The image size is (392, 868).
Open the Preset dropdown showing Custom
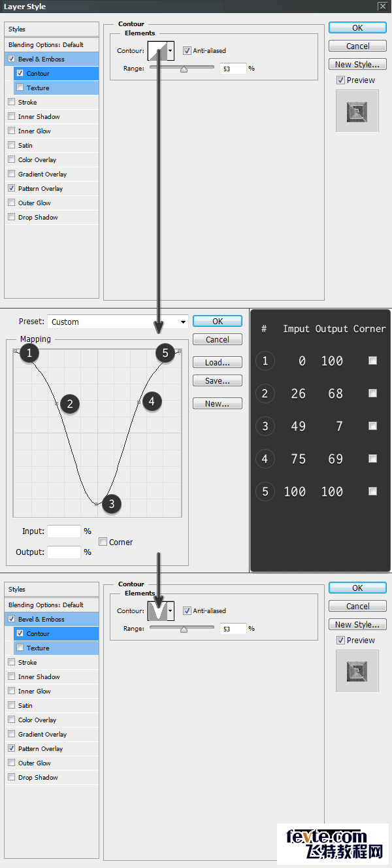click(x=118, y=322)
